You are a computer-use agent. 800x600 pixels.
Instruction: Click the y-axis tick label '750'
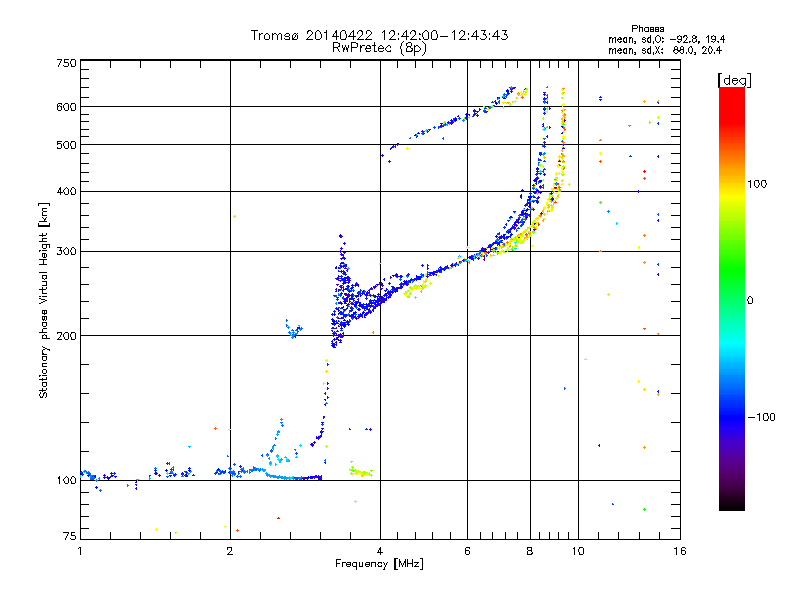pyautogui.click(x=66, y=63)
